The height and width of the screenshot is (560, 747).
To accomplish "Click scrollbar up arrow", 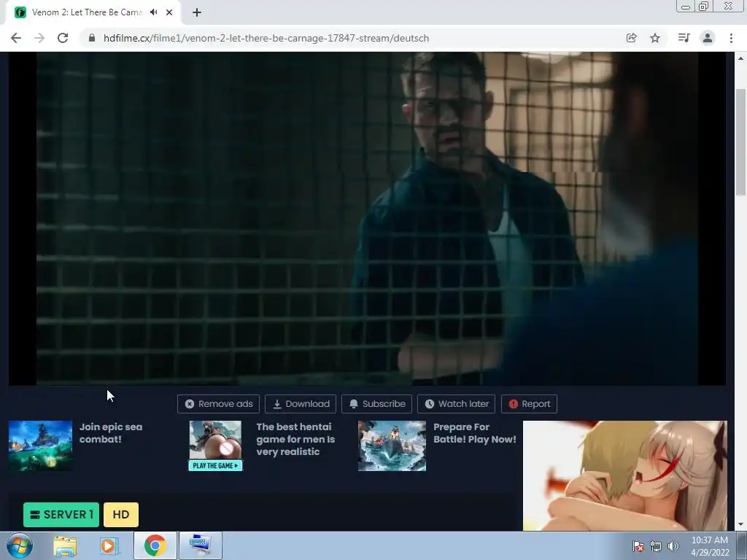I will [x=740, y=58].
